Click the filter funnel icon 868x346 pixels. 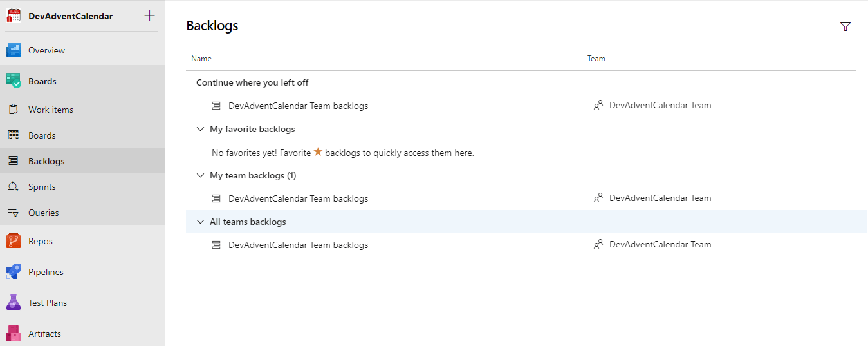click(x=845, y=26)
